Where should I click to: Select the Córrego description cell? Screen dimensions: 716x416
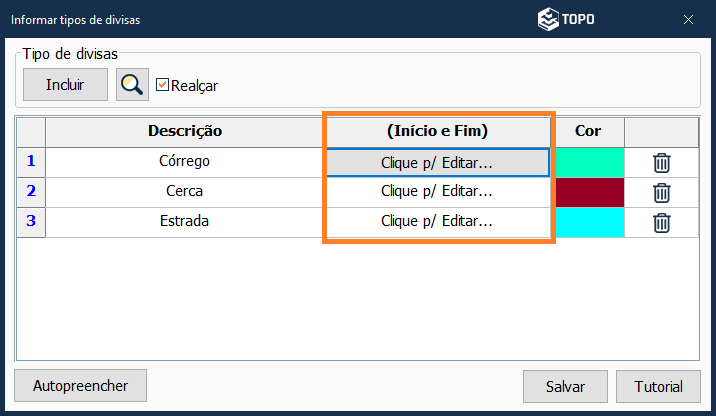184,162
